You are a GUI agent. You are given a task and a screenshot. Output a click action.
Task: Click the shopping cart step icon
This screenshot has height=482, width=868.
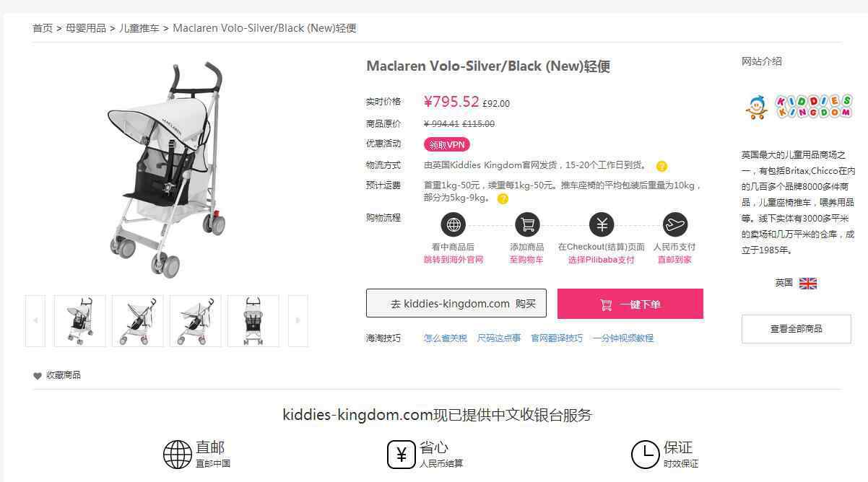(x=527, y=225)
